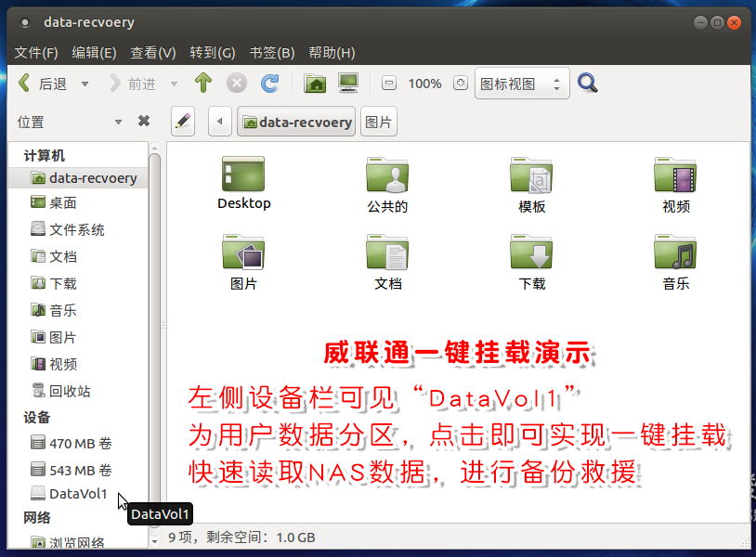Screen dimensions: 756x557
Task: Open the 转到(G) menu
Action: (213, 52)
